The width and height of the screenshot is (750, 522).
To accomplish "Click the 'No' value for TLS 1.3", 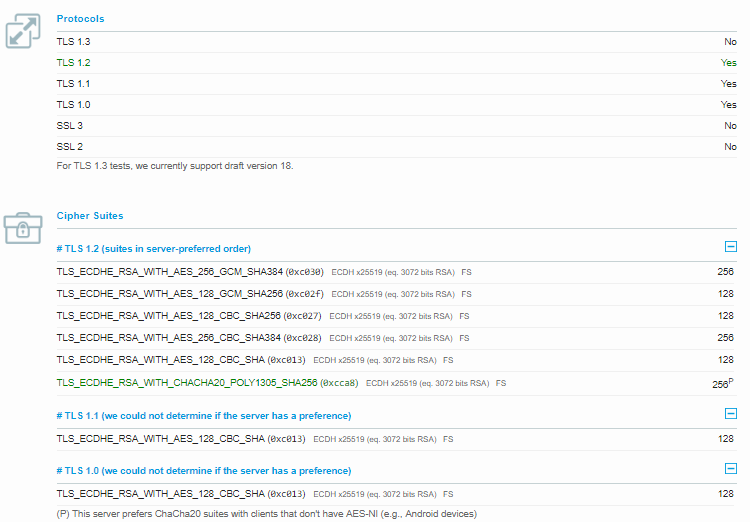I will (x=730, y=42).
